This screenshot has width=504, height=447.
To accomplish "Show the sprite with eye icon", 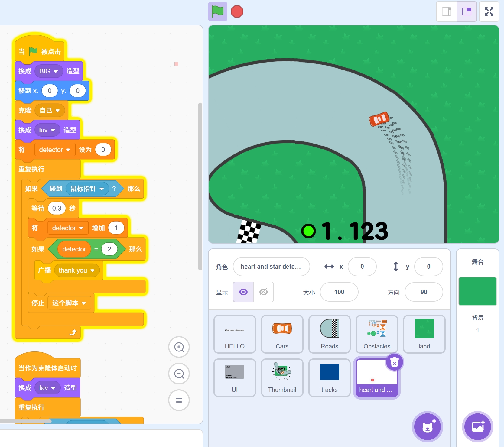I will click(x=243, y=292).
